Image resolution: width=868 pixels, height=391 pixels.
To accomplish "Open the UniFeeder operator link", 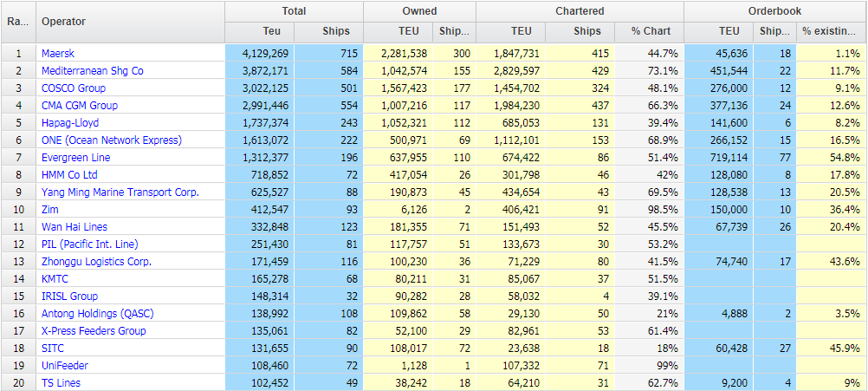I will (65, 366).
